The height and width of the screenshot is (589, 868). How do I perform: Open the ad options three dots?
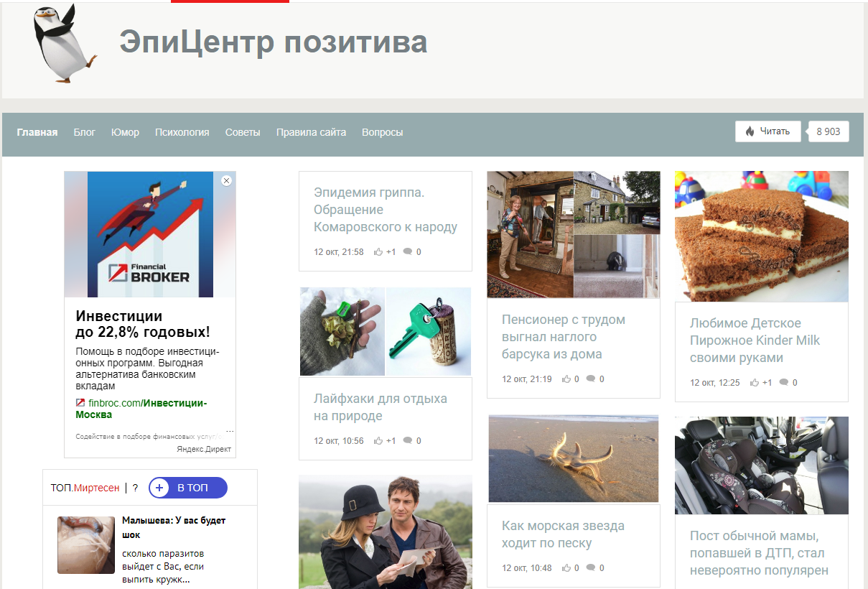click(x=230, y=432)
